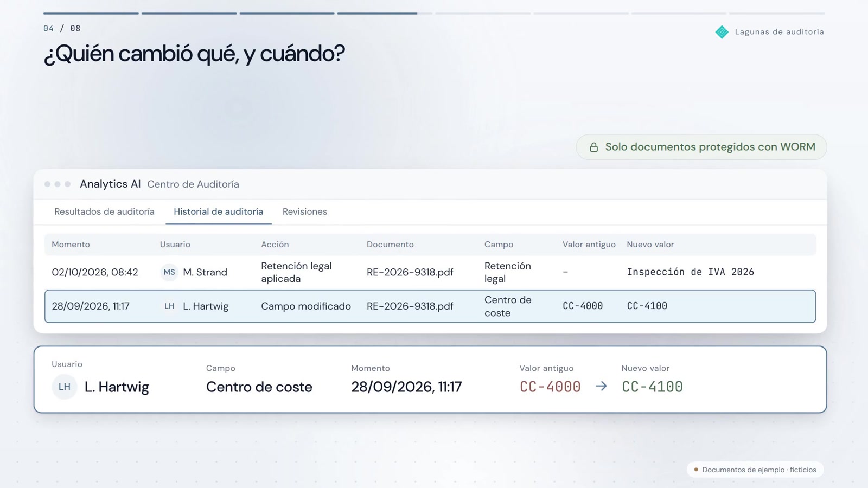Click the Acción column header
The width and height of the screenshot is (868, 488).
click(x=275, y=245)
